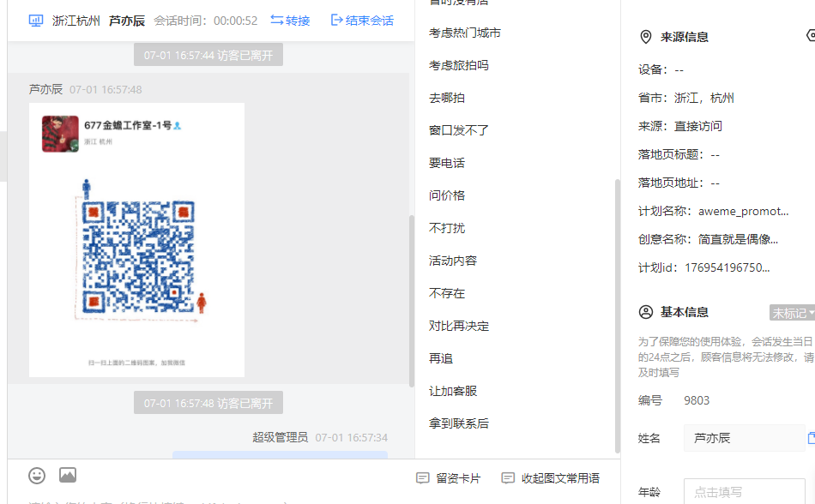Click the 姓名 field containing 芦亦辰

click(x=744, y=438)
